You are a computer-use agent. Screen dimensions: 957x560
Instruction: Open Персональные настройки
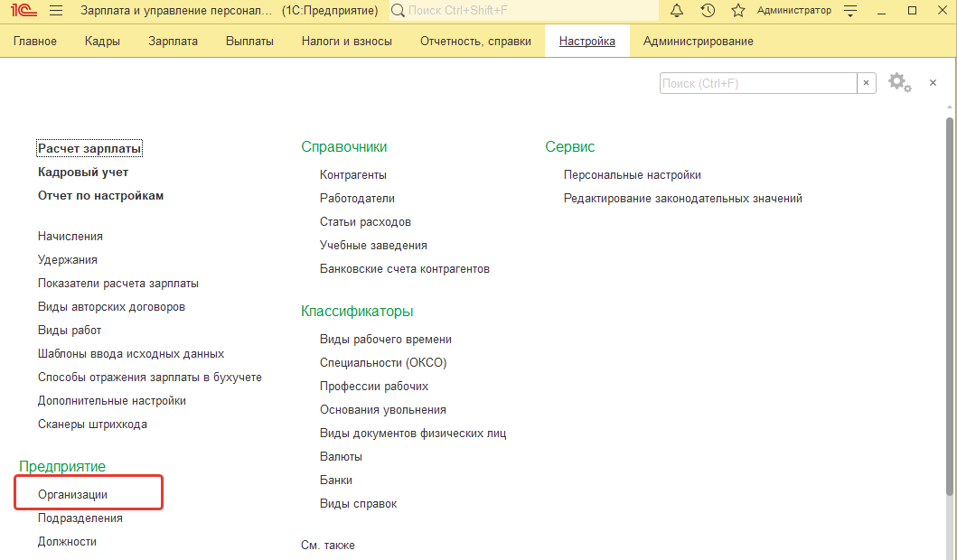633,175
